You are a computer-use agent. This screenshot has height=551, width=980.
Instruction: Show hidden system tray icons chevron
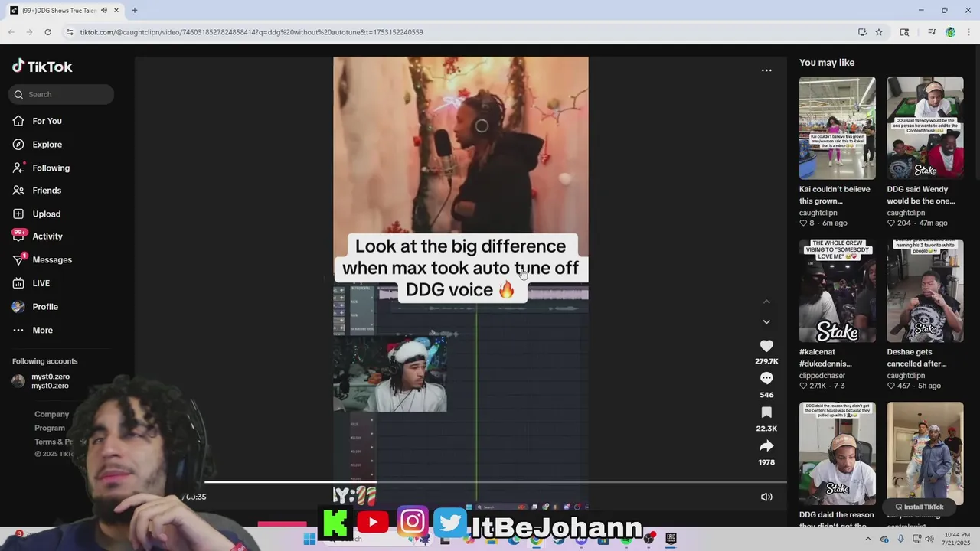pos(867,539)
